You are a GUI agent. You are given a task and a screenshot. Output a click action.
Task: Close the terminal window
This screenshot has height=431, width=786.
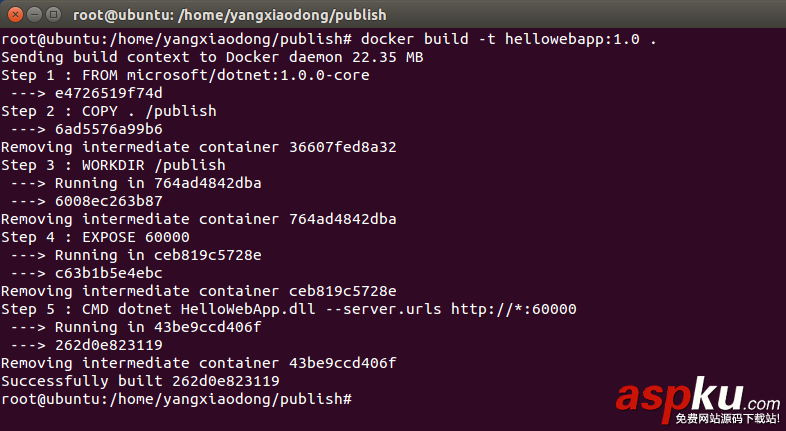(14, 15)
